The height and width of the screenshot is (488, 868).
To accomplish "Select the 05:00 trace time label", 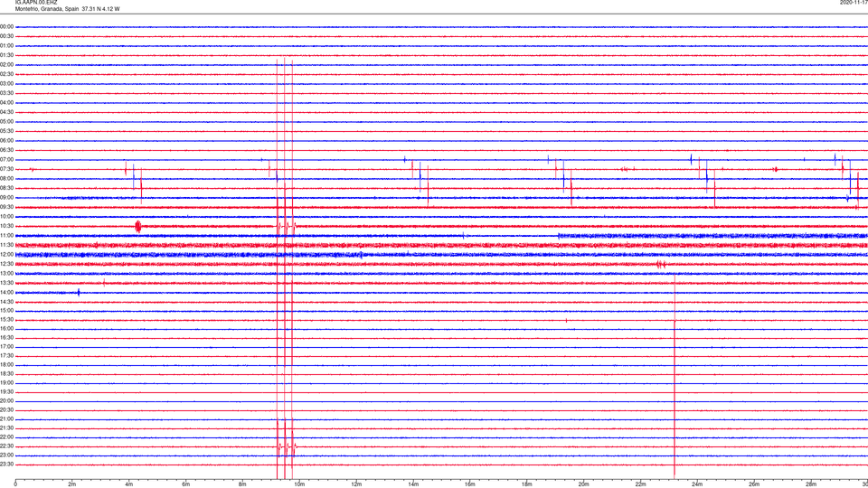I will pos(6,122).
